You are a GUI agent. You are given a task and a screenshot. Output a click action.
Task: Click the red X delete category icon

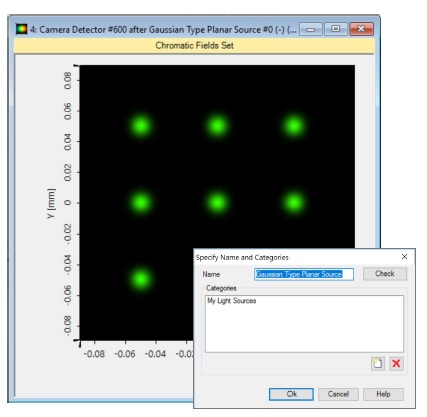click(396, 363)
